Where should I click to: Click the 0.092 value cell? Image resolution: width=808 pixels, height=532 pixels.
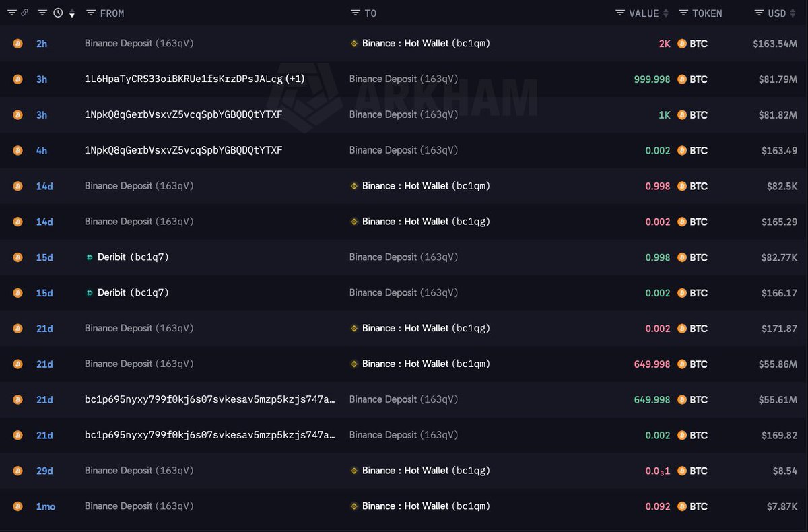658,506
